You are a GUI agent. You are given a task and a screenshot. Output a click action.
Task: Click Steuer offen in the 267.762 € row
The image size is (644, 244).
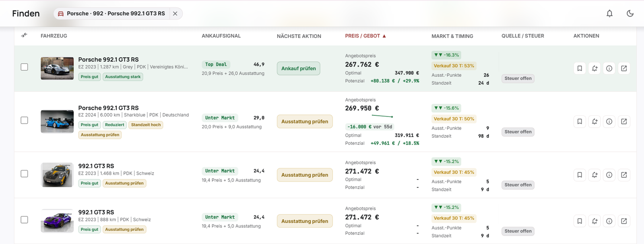(x=518, y=79)
